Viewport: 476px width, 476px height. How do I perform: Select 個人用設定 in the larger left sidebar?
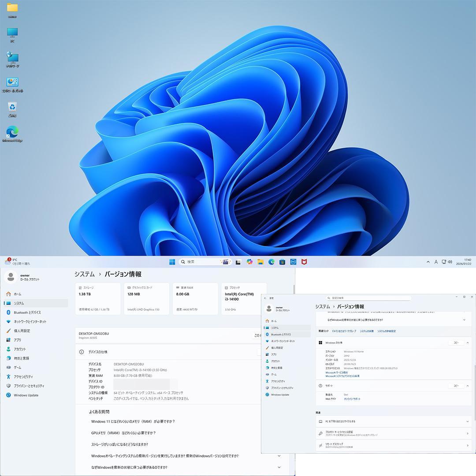click(x=22, y=331)
